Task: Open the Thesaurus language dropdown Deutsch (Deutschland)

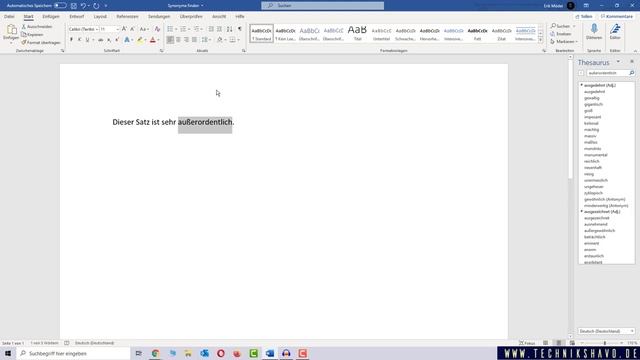Action: click(606, 331)
